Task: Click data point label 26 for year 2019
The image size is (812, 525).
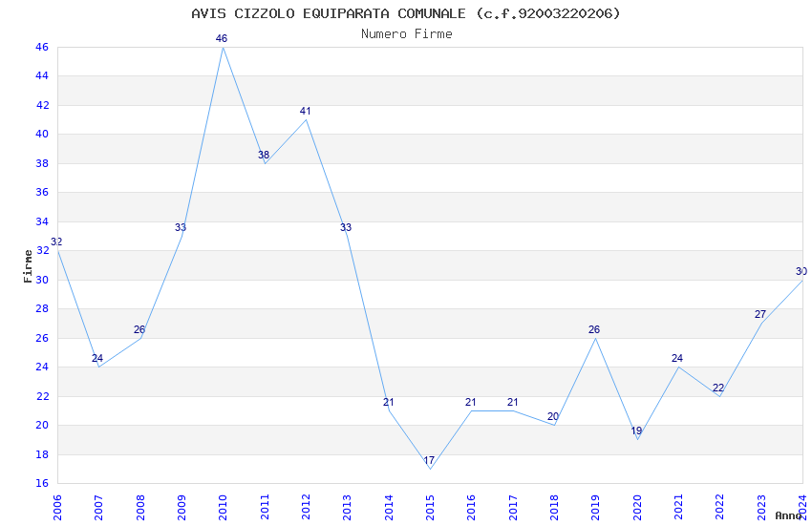Action: point(594,330)
